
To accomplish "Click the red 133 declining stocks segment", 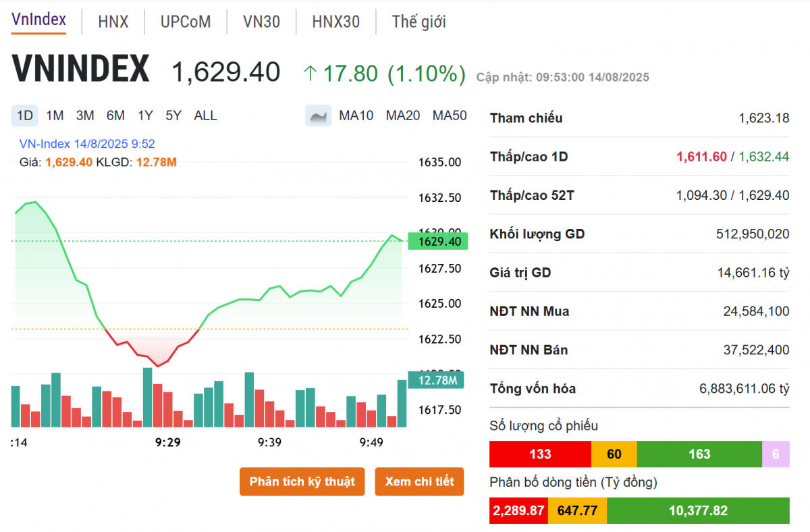I will click(540, 454).
